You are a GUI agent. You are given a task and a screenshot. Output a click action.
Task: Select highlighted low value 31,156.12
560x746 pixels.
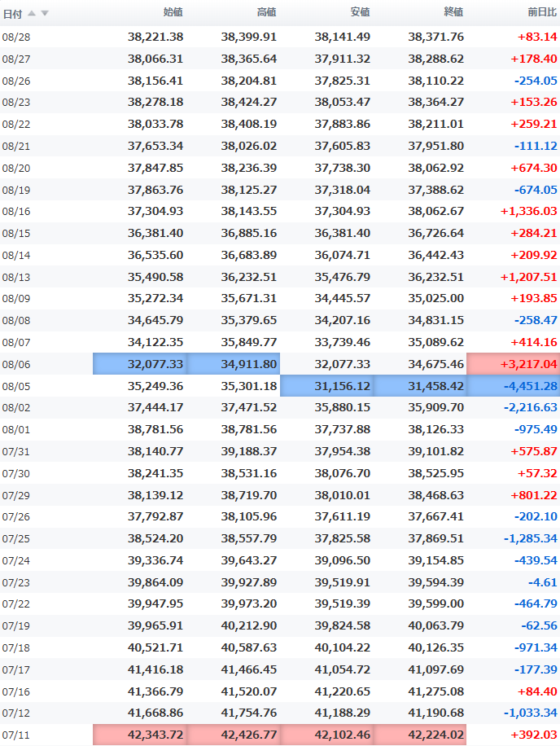click(326, 385)
